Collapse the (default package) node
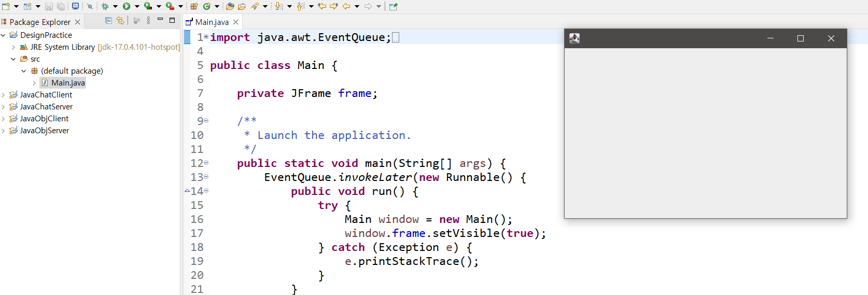This screenshot has width=868, height=295. (x=24, y=71)
